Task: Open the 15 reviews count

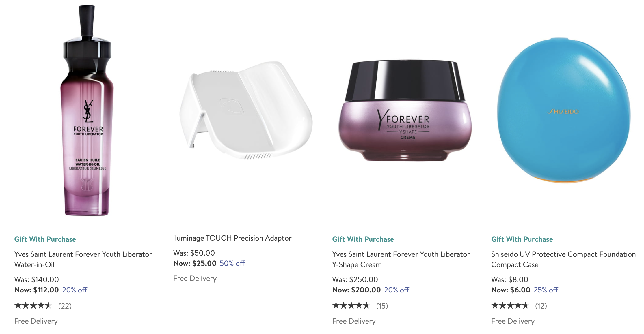Action: point(382,306)
